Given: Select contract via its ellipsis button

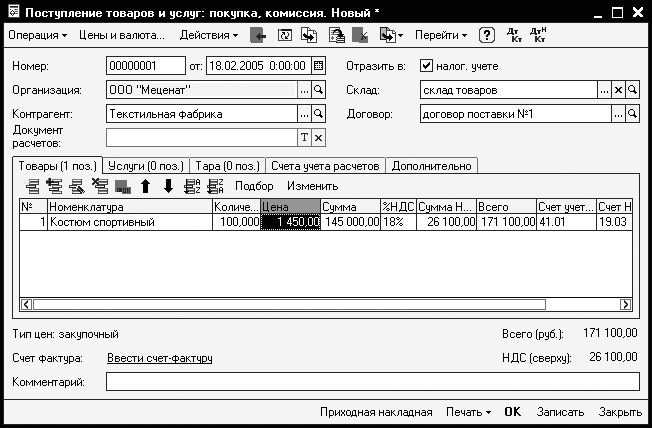Looking at the screenshot, I should [618, 114].
